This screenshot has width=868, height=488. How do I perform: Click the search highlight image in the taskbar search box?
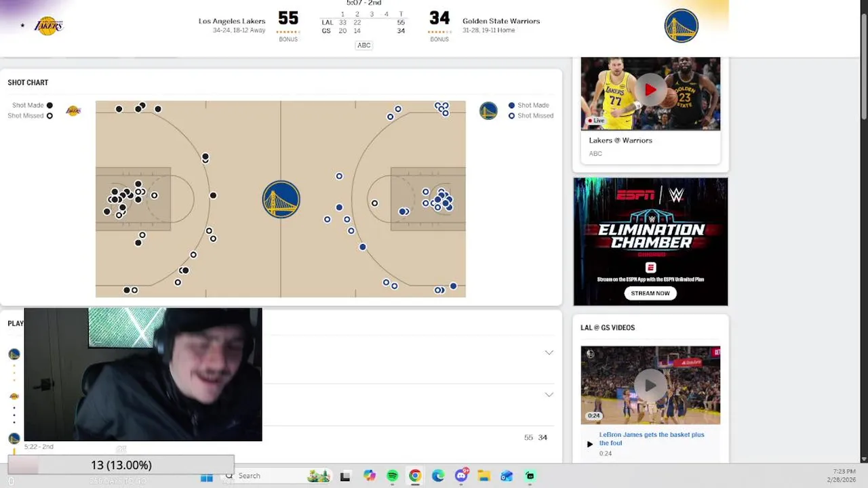(318, 476)
